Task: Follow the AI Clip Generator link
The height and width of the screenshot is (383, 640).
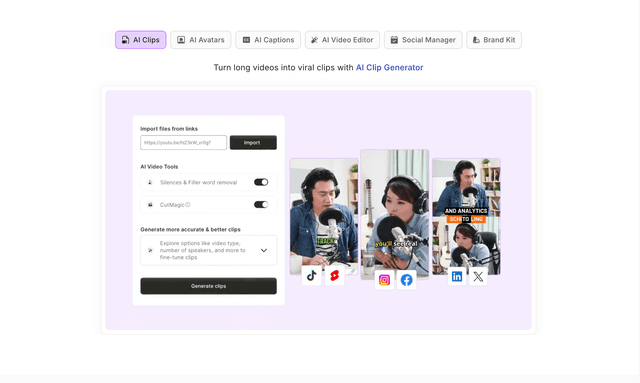Action: 389,67
